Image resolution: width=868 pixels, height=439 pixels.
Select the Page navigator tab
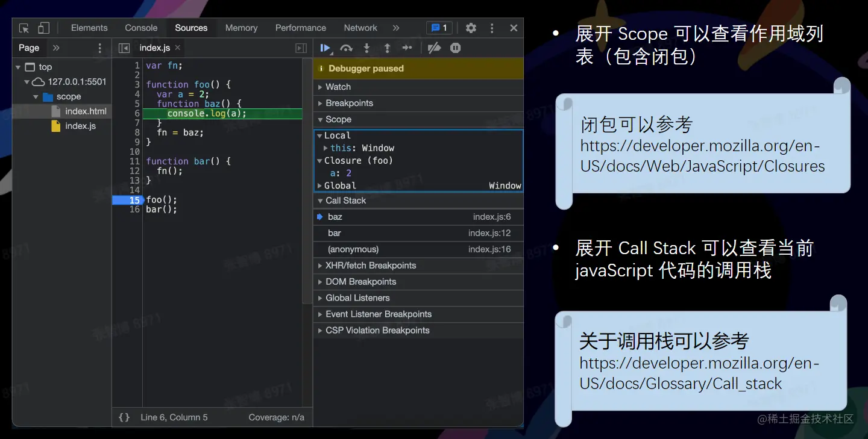(x=29, y=48)
